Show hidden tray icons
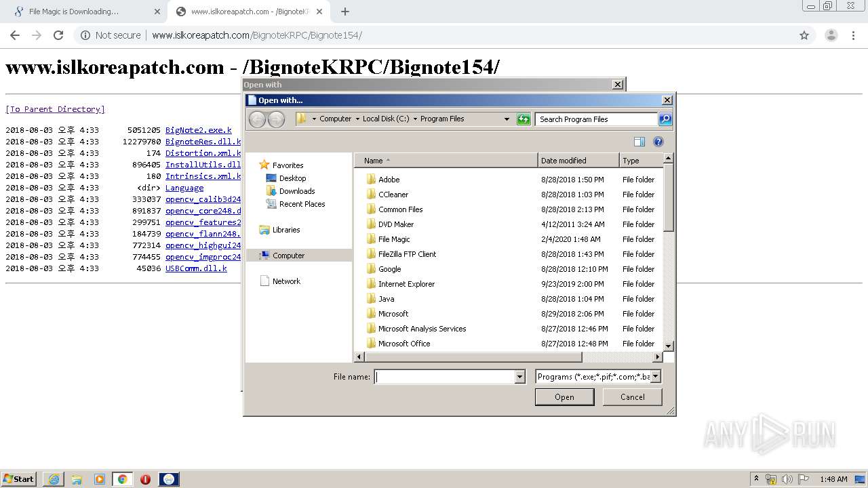 tap(757, 479)
